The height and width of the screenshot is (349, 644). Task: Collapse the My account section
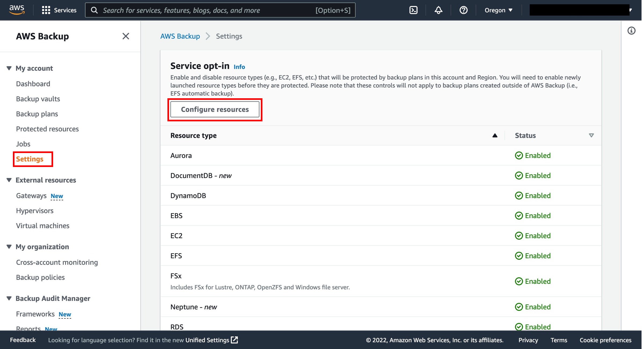tap(9, 68)
